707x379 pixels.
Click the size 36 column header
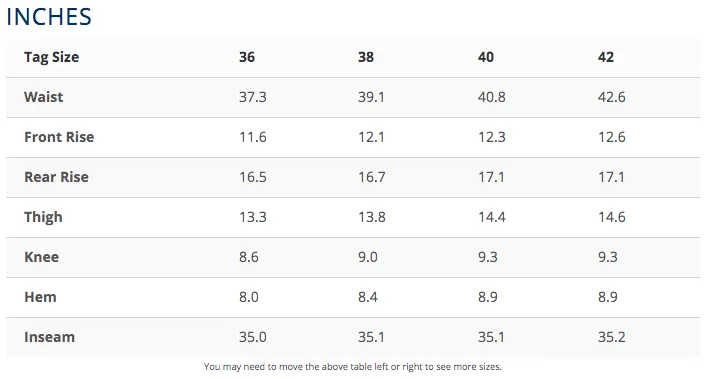tap(247, 57)
